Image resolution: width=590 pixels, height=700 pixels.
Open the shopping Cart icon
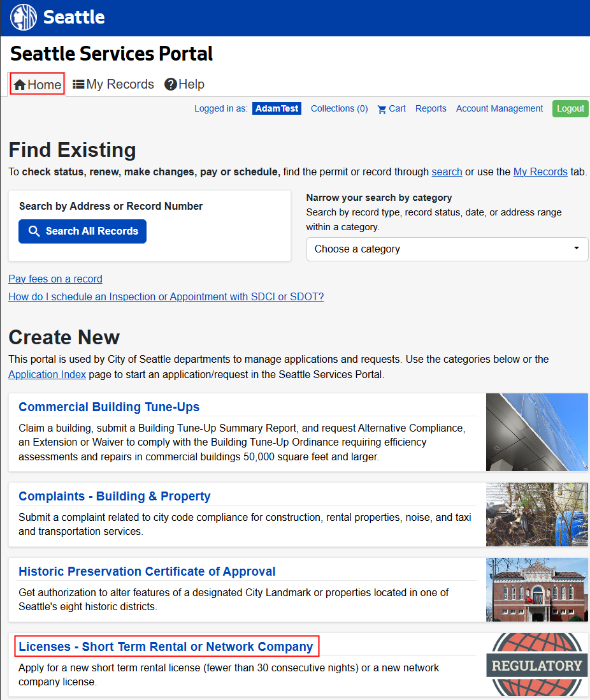point(381,108)
